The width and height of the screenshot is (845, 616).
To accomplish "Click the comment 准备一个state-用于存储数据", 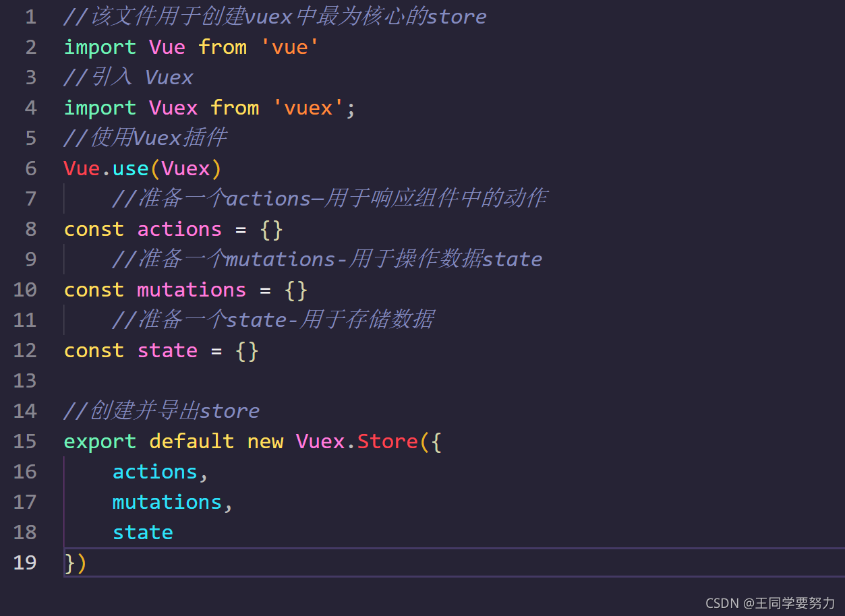I will (273, 320).
